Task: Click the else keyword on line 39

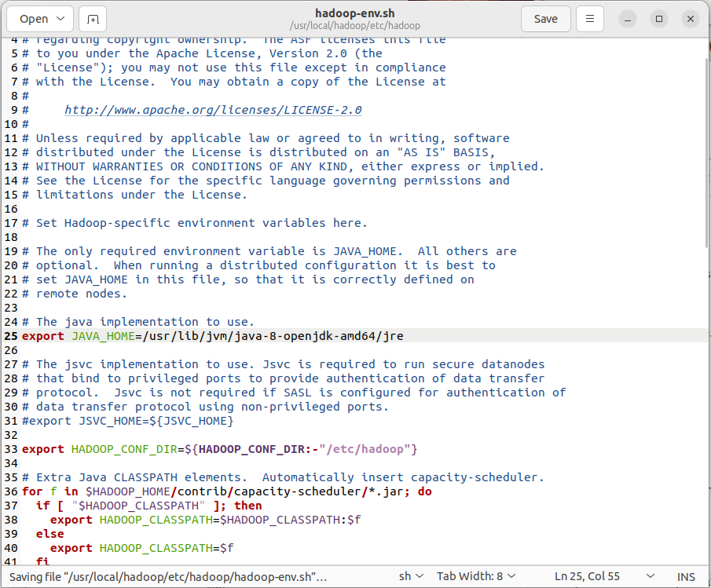Action: click(x=49, y=534)
